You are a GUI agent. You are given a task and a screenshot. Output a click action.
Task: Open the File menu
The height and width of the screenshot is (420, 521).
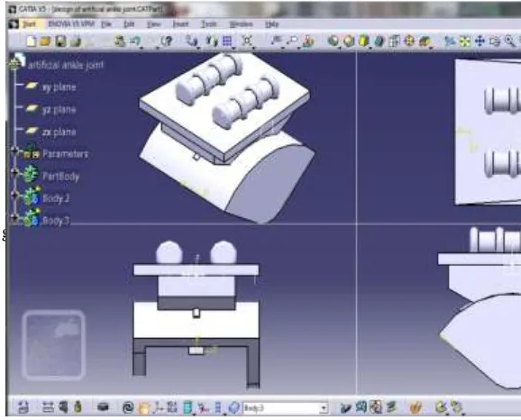(x=106, y=24)
